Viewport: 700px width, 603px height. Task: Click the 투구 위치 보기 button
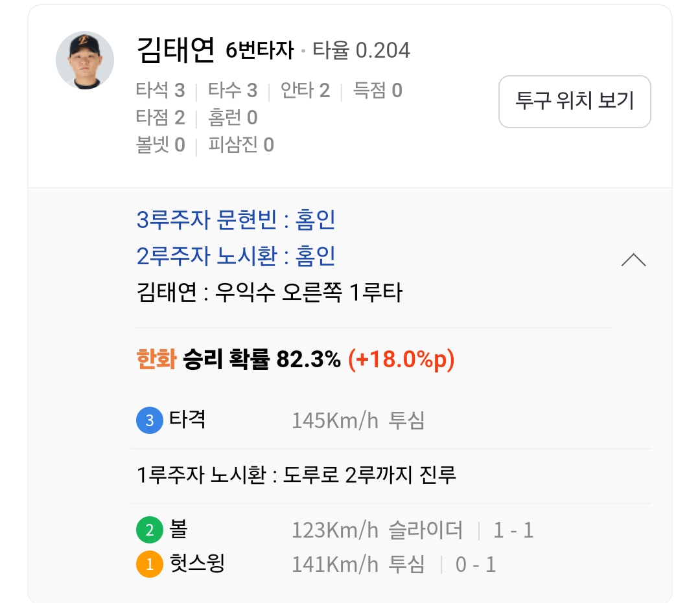point(574,102)
